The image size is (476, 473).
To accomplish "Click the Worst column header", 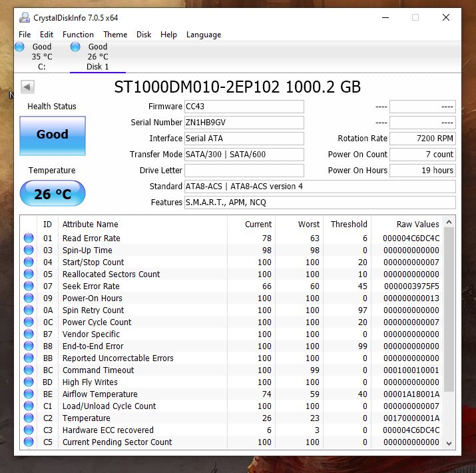I will click(x=309, y=225).
